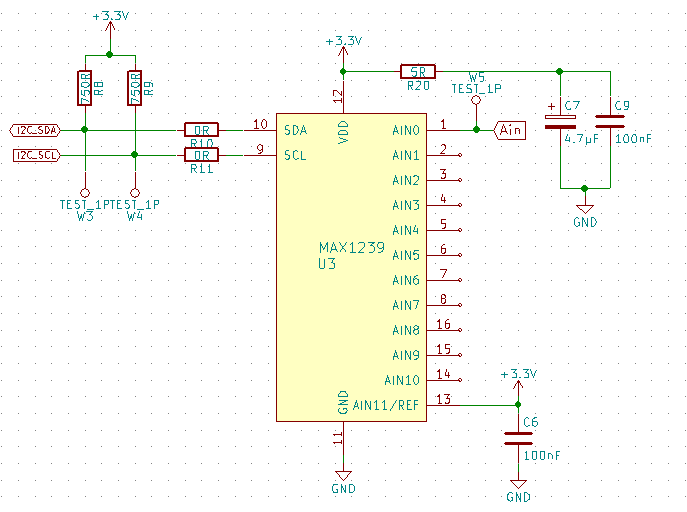
Task: Click the SDA pin label
Action: 296,130
